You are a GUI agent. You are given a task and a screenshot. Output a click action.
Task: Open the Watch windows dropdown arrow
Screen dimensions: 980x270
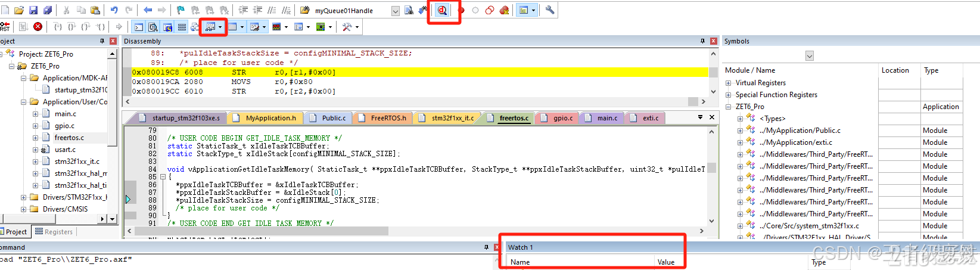point(220,27)
